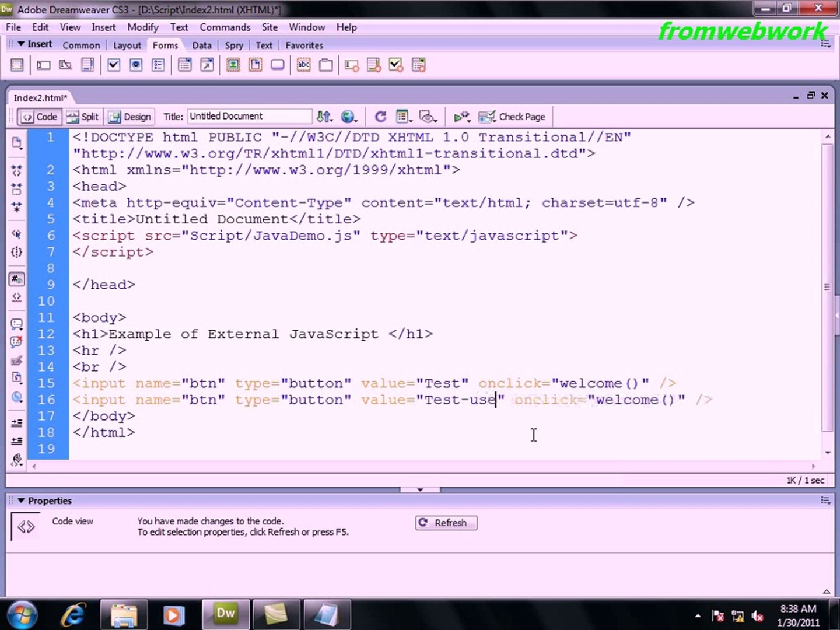Switch to Spry insert tab

(x=234, y=45)
